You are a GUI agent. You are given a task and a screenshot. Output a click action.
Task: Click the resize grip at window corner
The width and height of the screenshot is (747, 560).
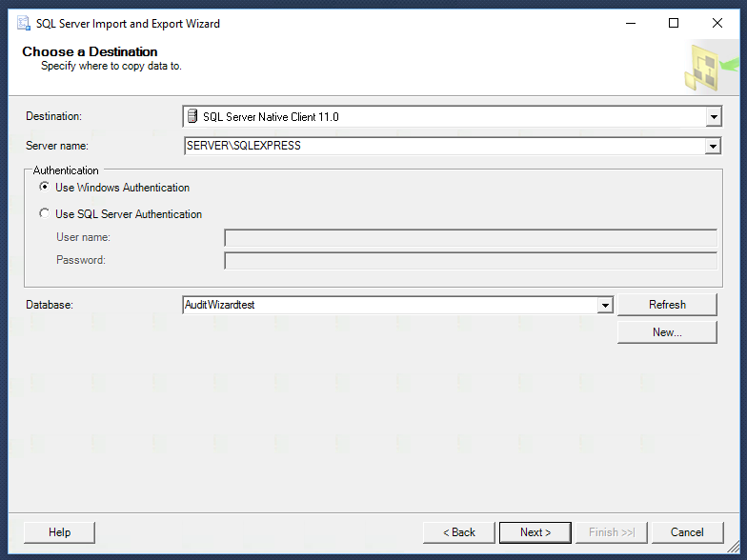click(734, 547)
